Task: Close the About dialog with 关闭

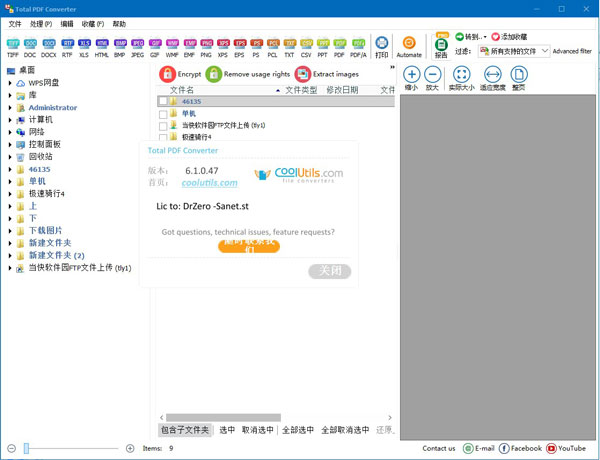Action: [x=330, y=271]
